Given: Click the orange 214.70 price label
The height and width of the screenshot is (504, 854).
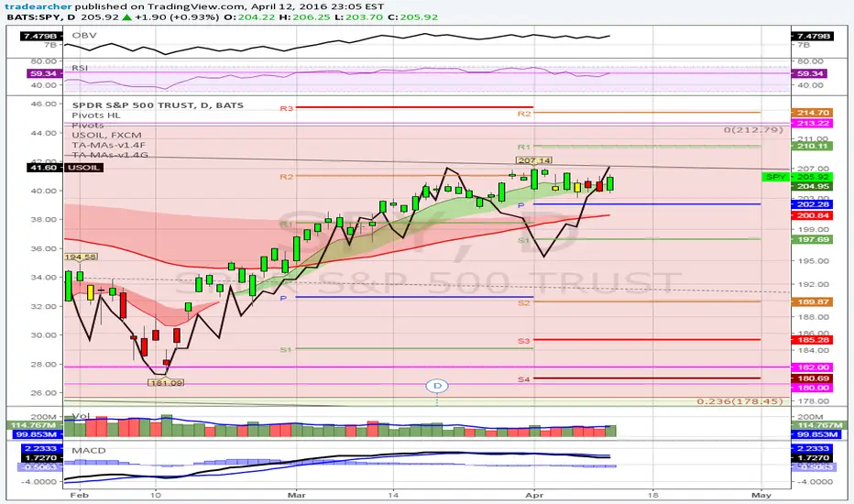Looking at the screenshot, I should click(813, 113).
